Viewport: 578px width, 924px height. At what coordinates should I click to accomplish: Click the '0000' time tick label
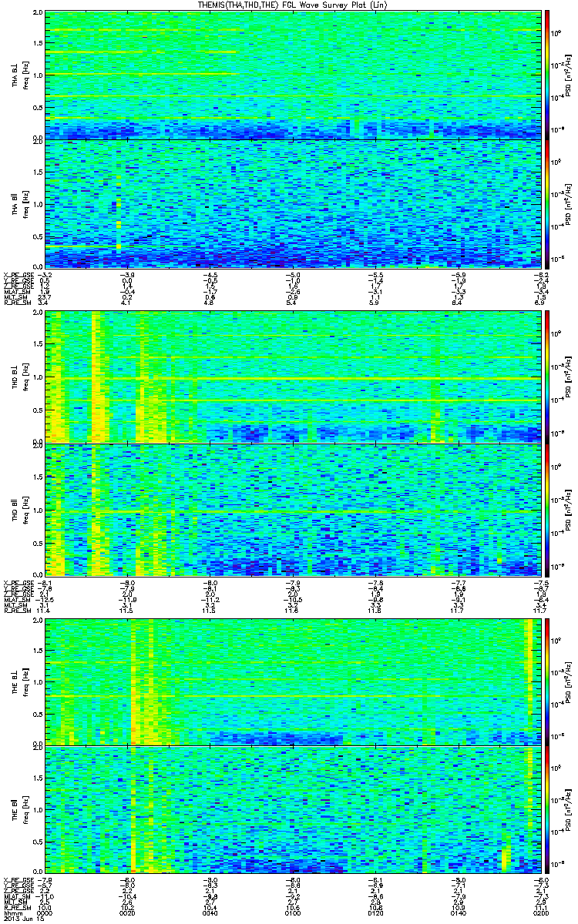click(x=46, y=914)
